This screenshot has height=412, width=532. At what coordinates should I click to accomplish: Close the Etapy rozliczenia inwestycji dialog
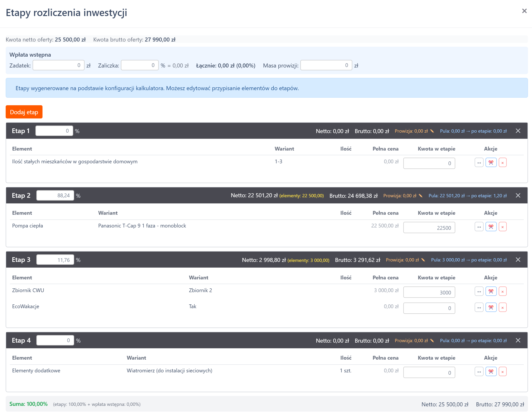(524, 11)
